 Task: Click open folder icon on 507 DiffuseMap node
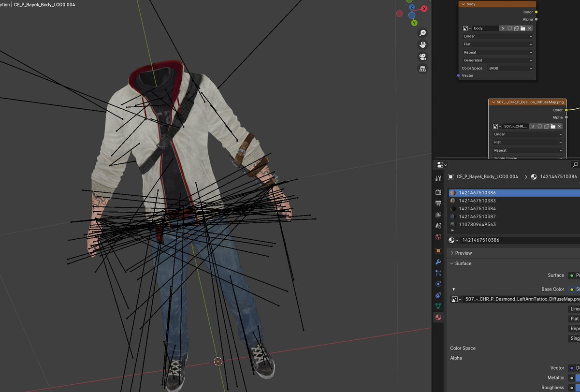[553, 126]
